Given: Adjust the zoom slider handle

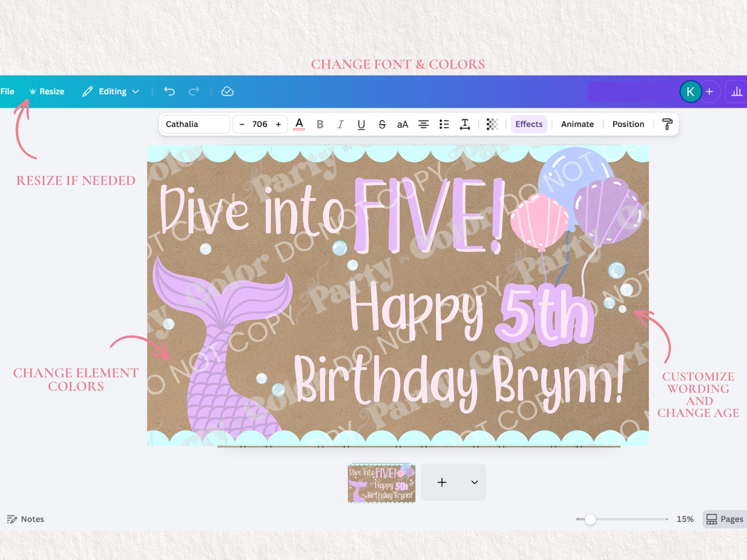Looking at the screenshot, I should pos(590,519).
